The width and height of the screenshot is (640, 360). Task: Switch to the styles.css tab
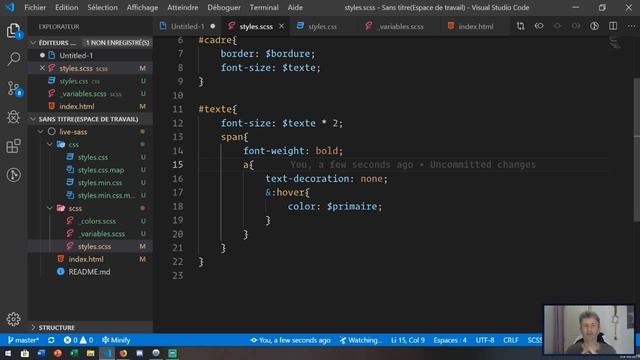(x=322, y=26)
